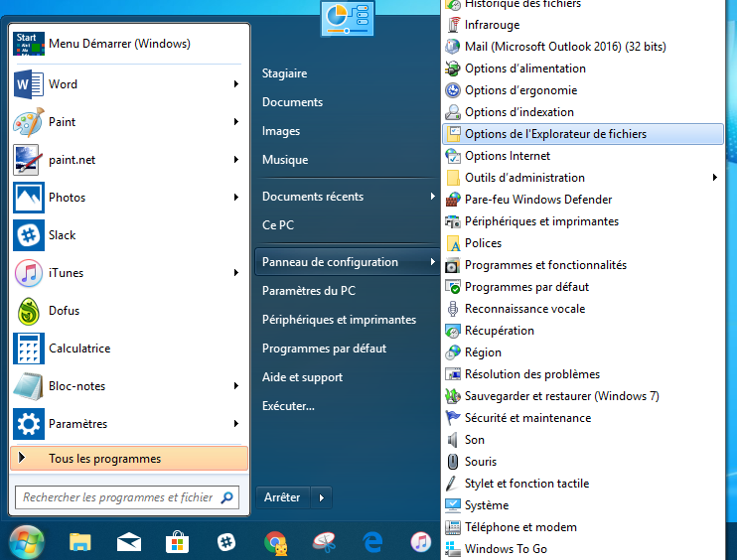Open Calculatrice app
737x560 pixels.
[127, 349]
